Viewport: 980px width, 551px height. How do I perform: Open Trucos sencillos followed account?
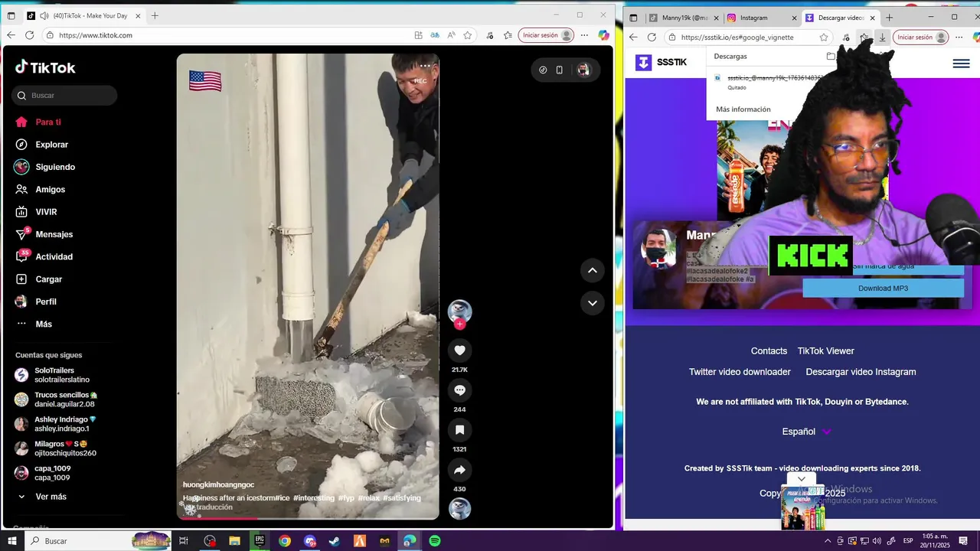(56, 399)
